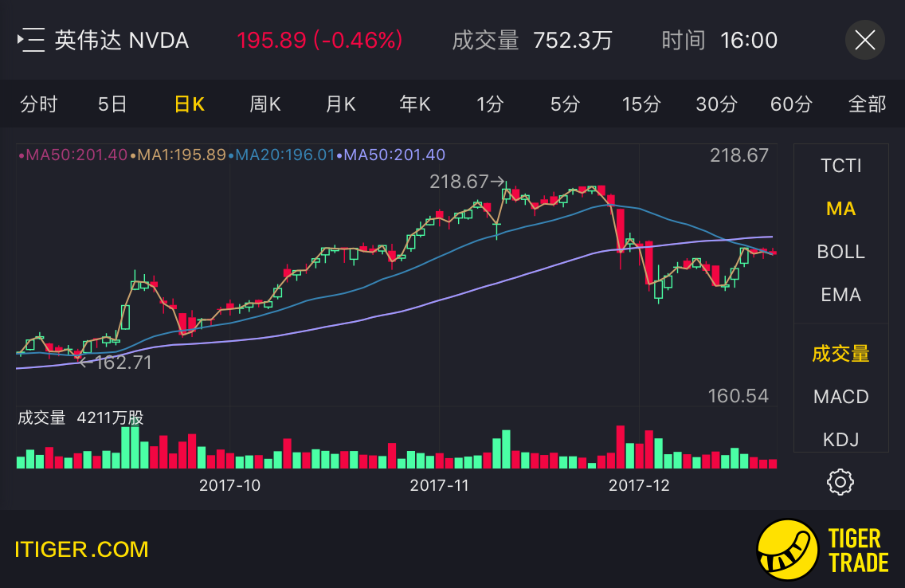The width and height of the screenshot is (905, 588).
Task: Switch sub-chart to MACD
Action: pos(840,397)
